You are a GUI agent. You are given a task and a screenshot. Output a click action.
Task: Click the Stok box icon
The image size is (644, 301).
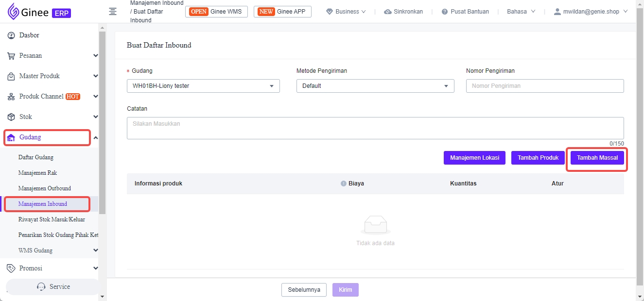(x=11, y=117)
